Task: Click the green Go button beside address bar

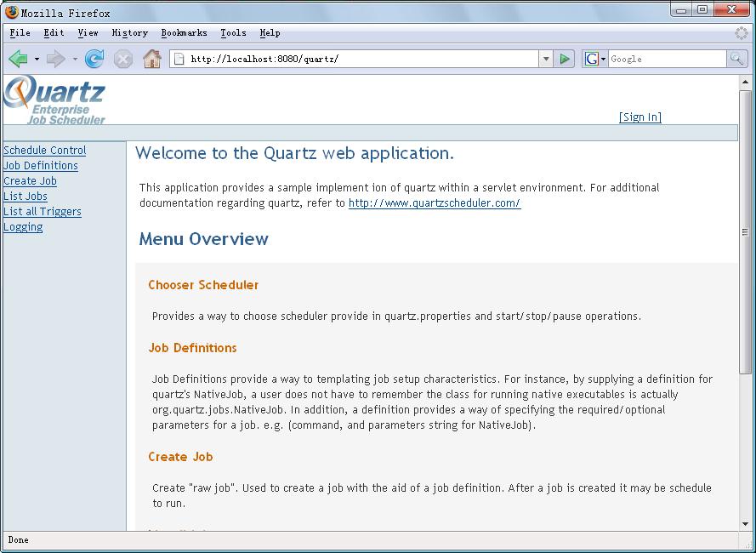Action: point(564,59)
